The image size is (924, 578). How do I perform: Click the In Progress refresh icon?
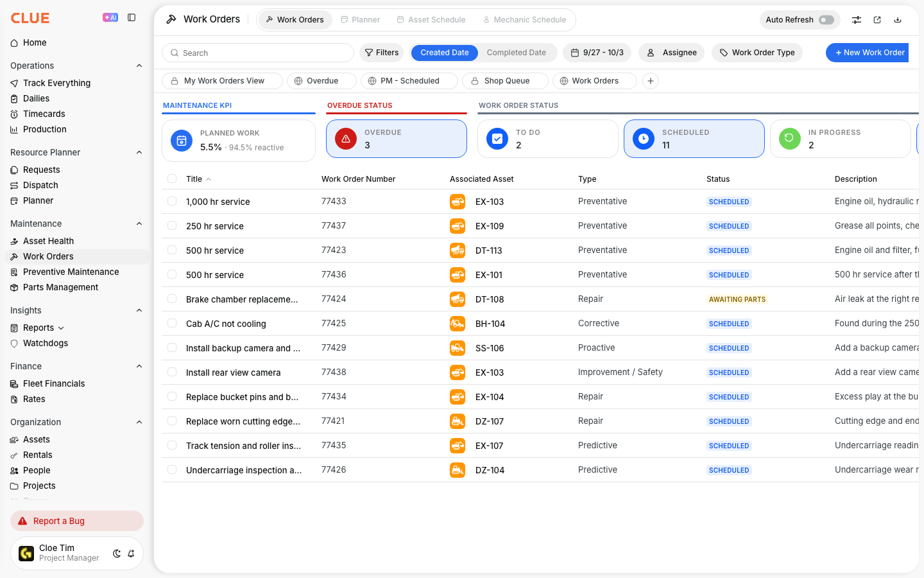coord(790,139)
